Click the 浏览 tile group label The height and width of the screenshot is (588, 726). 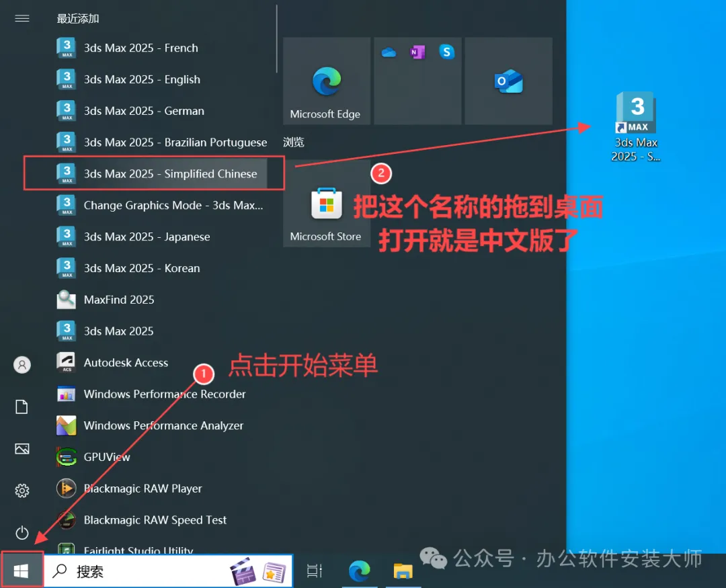tap(294, 142)
